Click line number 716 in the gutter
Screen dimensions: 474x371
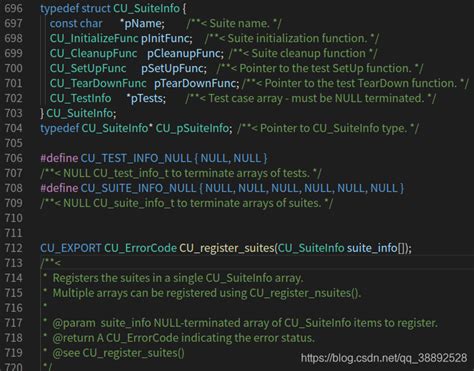click(x=13, y=308)
